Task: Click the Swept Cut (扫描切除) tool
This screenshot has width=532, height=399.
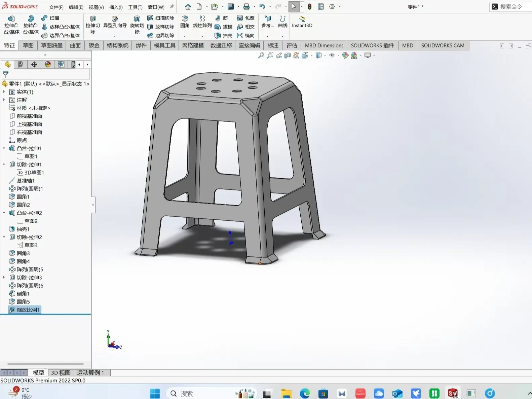Action: (161, 18)
